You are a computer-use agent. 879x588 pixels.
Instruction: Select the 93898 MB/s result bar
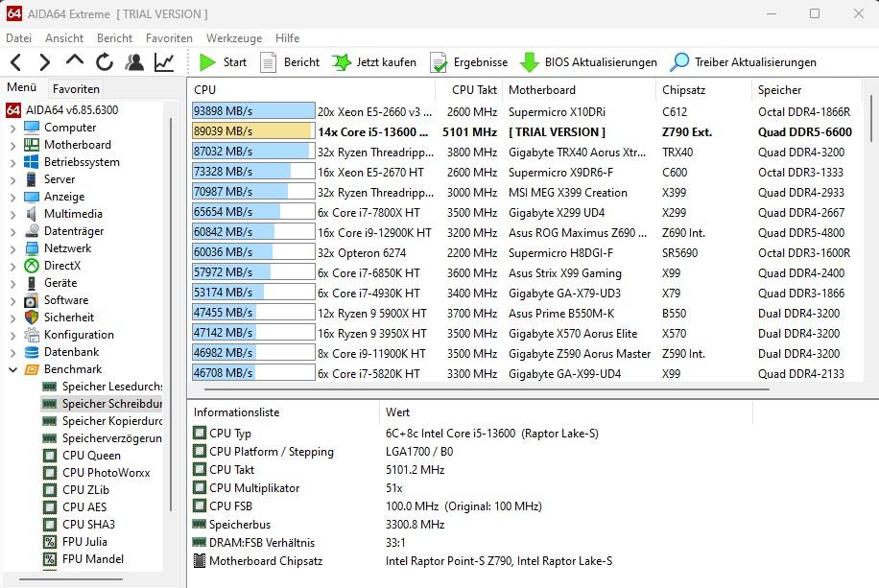[x=253, y=111]
